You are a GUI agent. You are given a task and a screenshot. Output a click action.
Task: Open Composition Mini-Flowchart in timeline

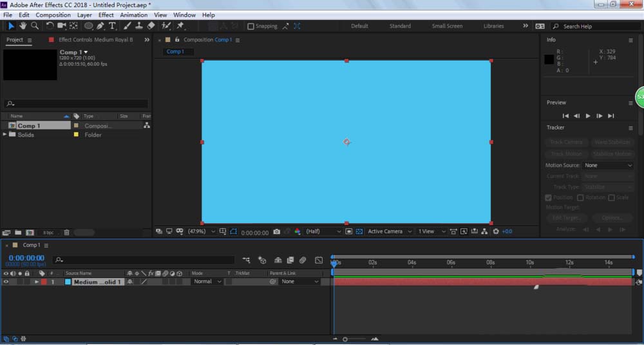coord(247,260)
